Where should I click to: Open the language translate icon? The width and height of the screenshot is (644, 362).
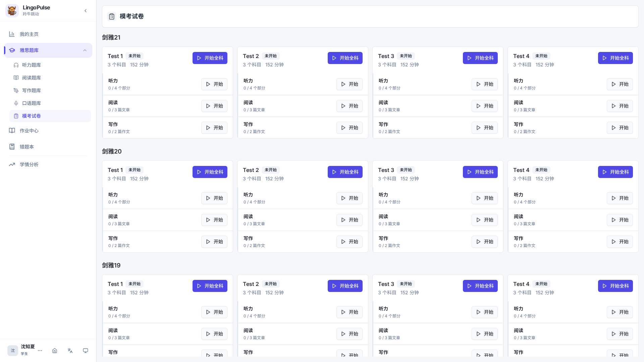pos(70,351)
